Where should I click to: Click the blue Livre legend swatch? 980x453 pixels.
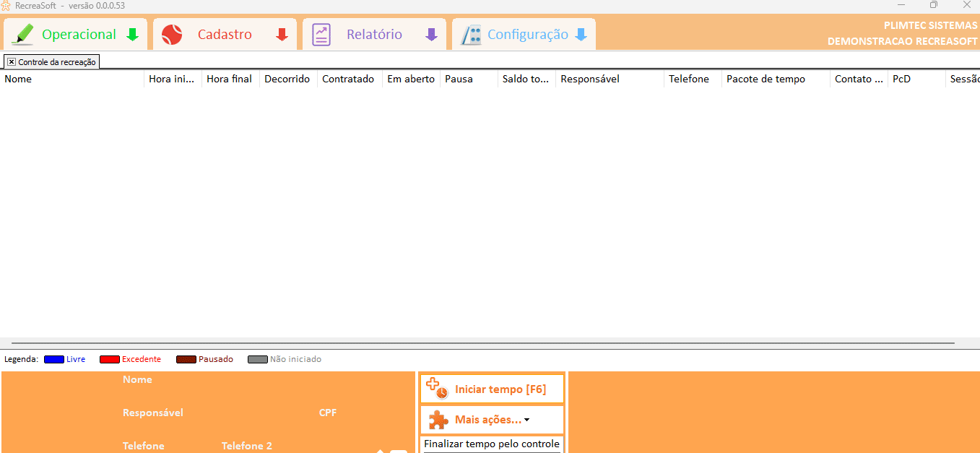coord(54,359)
